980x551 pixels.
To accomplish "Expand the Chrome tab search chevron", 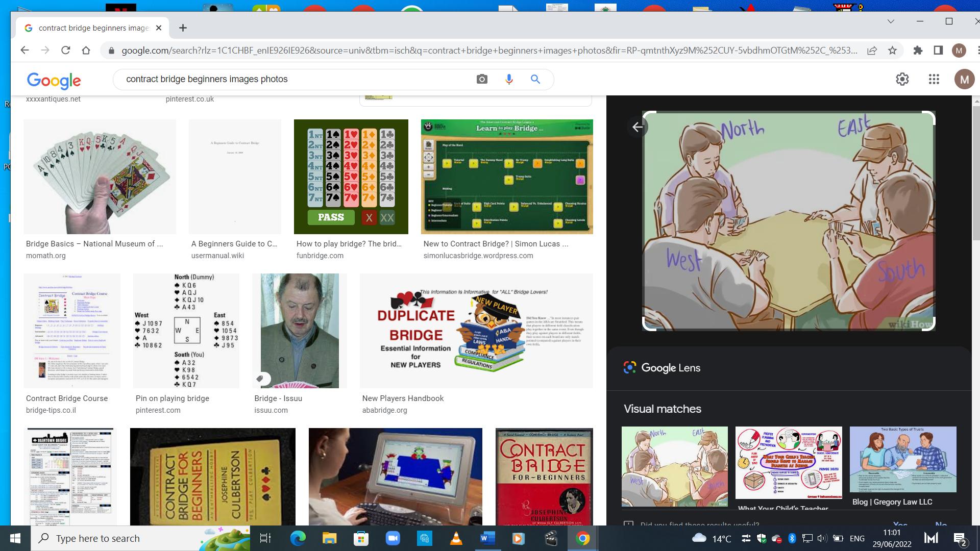I will (891, 21).
